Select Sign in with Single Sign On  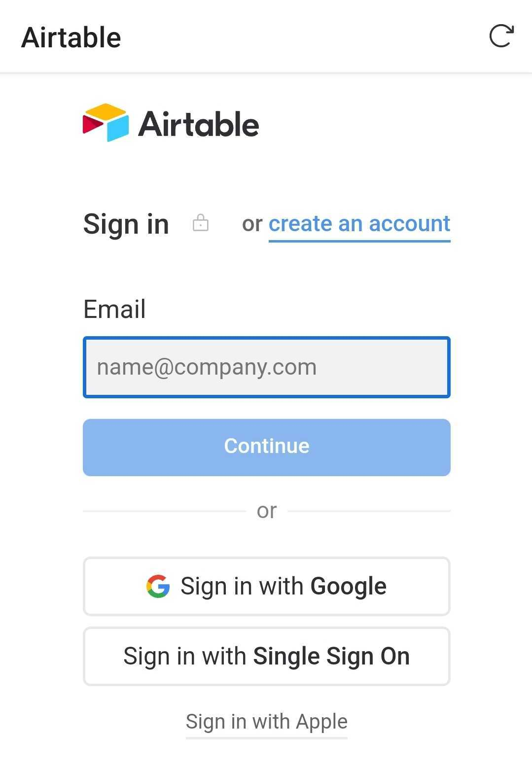coord(266,656)
